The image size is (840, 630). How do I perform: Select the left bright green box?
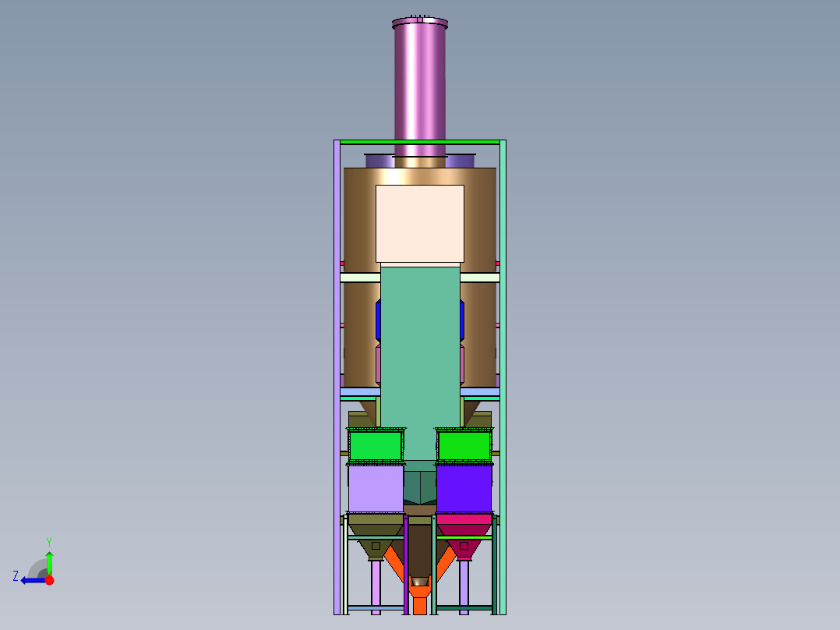376,445
